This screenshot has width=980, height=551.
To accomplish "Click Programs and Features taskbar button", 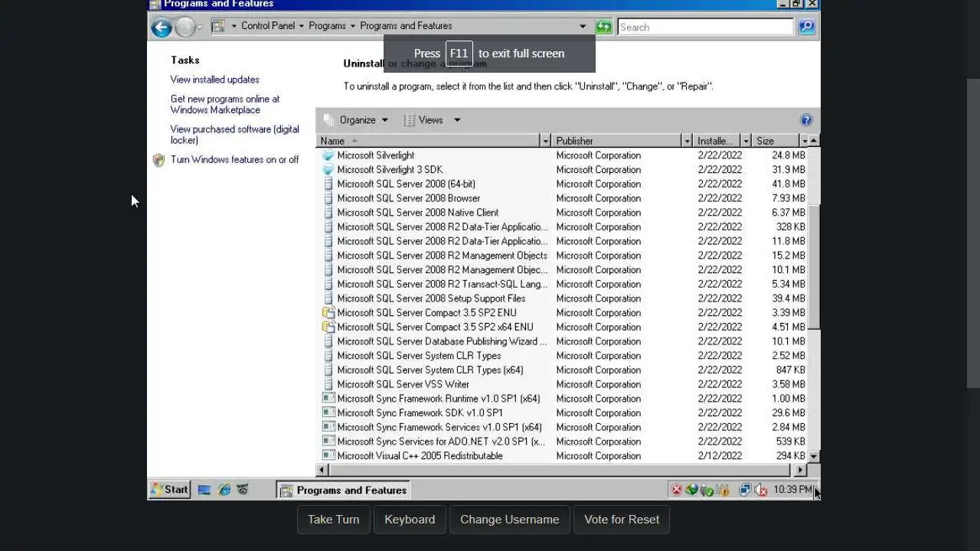I will (344, 490).
